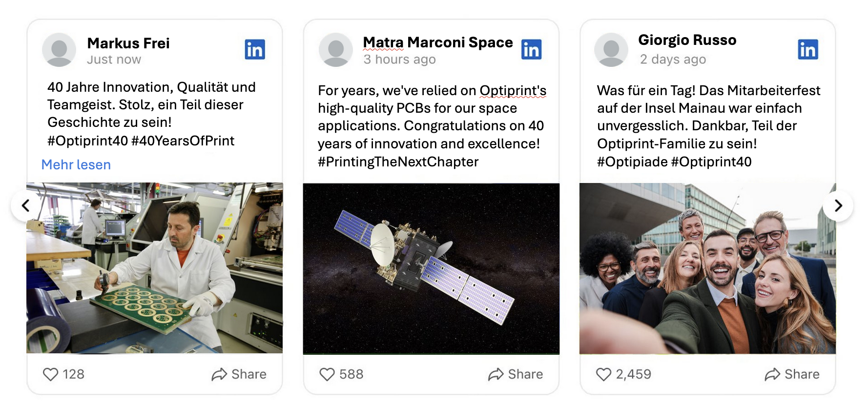Click the LinkedIn icon on Matra Marconi Space post
Viewport: 868px width, 406px height.
[532, 49]
